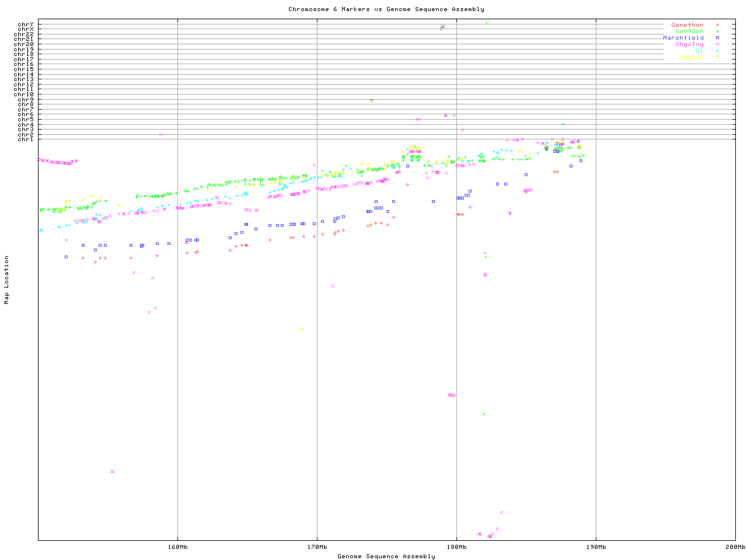Click the chrY label on the y-axis
The height and width of the screenshot is (560, 747).
(26, 24)
